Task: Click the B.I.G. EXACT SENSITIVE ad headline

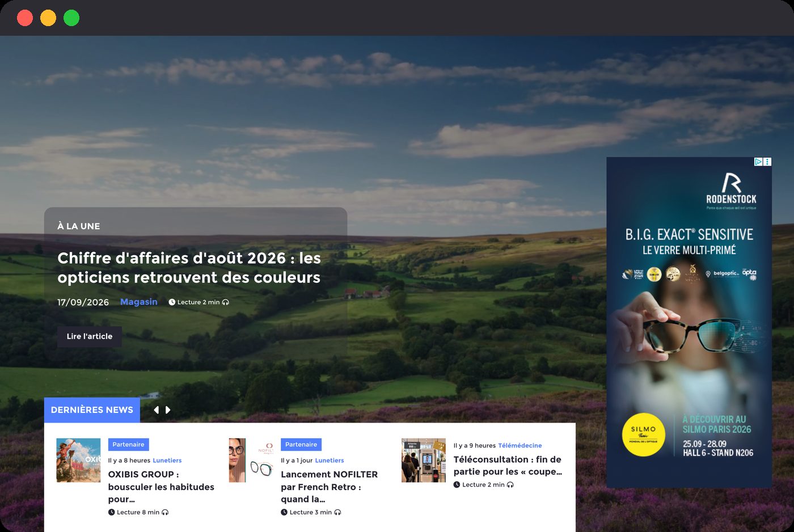Action: (x=689, y=235)
